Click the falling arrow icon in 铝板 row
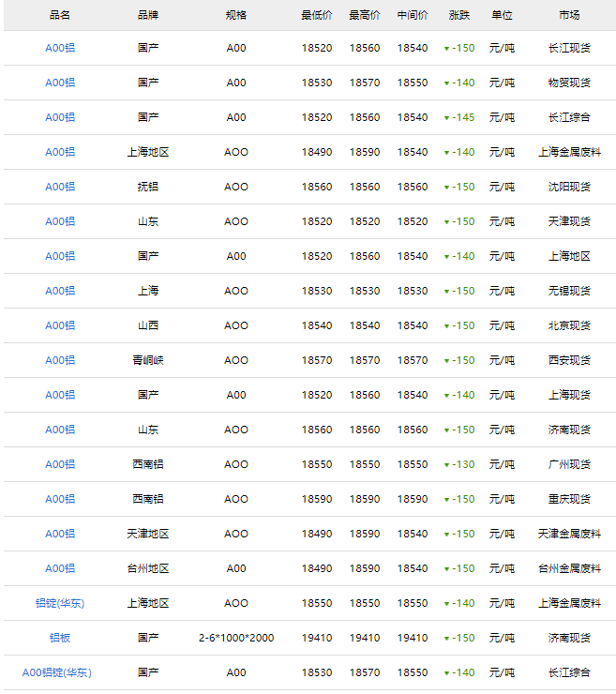 click(447, 639)
